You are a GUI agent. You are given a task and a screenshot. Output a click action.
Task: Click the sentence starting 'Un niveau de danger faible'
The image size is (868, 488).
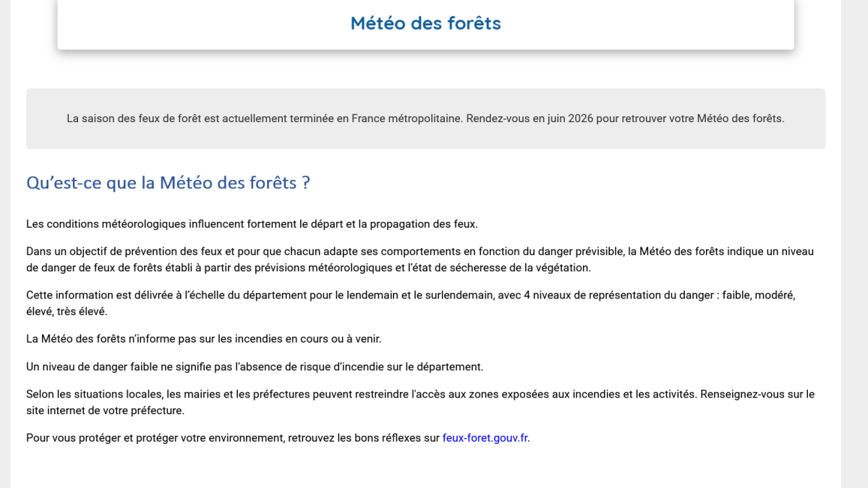254,367
